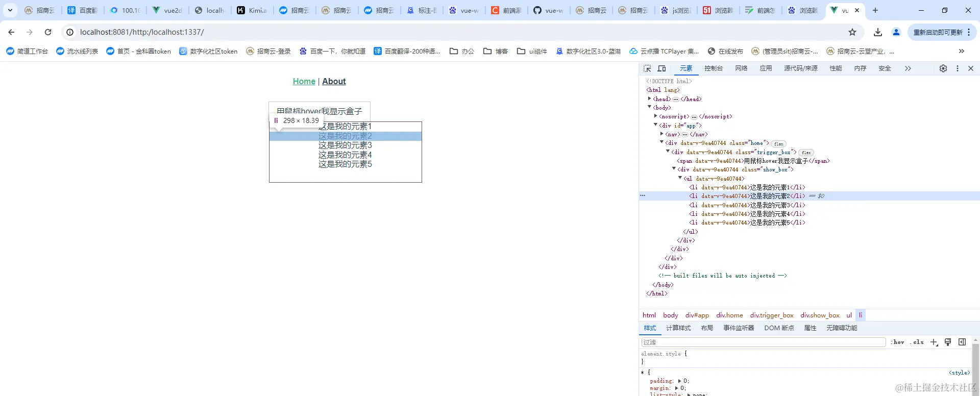Image resolution: width=980 pixels, height=396 pixels.
Task: Switch to the 网络 network tab
Action: click(x=741, y=68)
